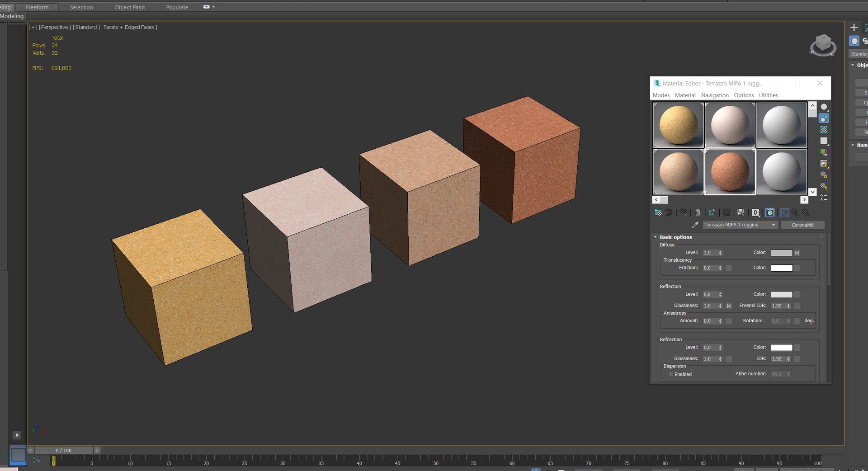Viewport: 868px width, 471px height.
Task: Toggle Show Shaded Material in Viewport
Action: (x=770, y=212)
